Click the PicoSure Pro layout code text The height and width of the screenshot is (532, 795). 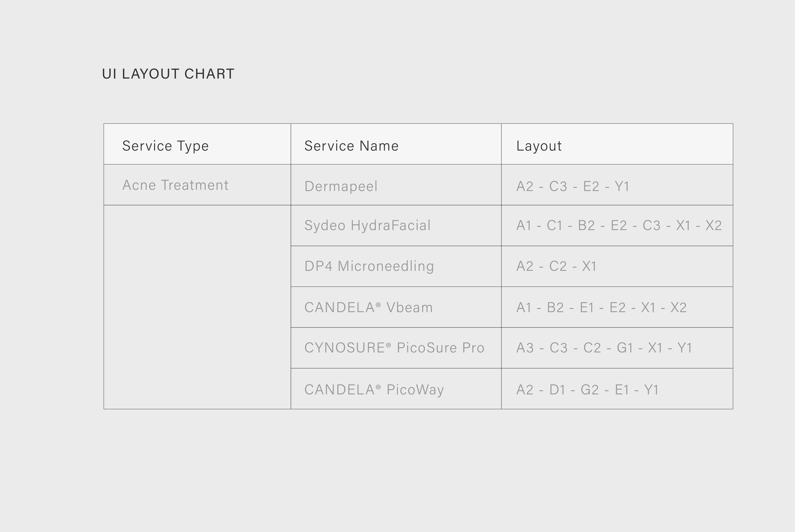coord(604,348)
